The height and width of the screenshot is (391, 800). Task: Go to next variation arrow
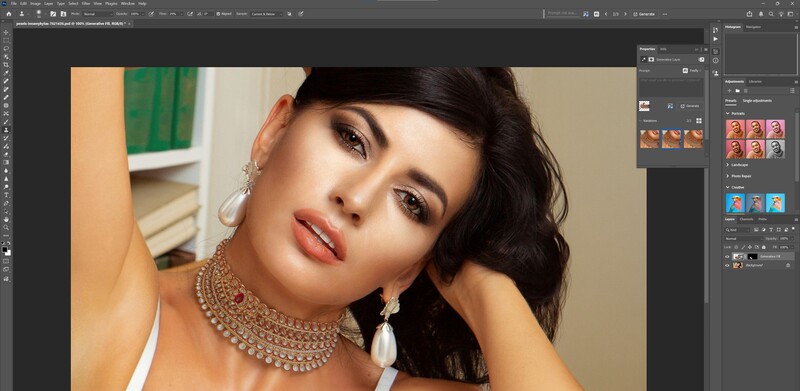pyautogui.click(x=625, y=14)
